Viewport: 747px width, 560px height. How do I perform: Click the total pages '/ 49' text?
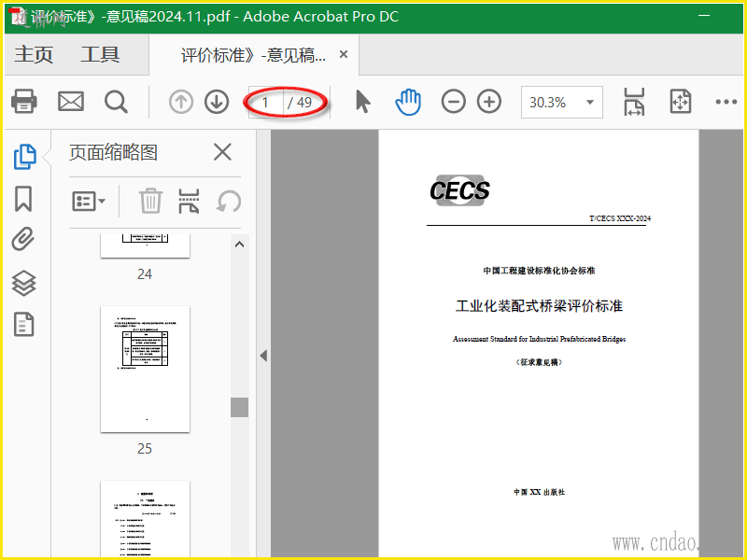pos(300,103)
